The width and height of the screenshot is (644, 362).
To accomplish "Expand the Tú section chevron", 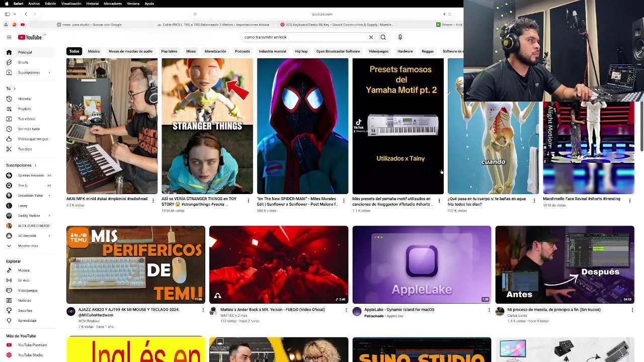I will coord(14,88).
